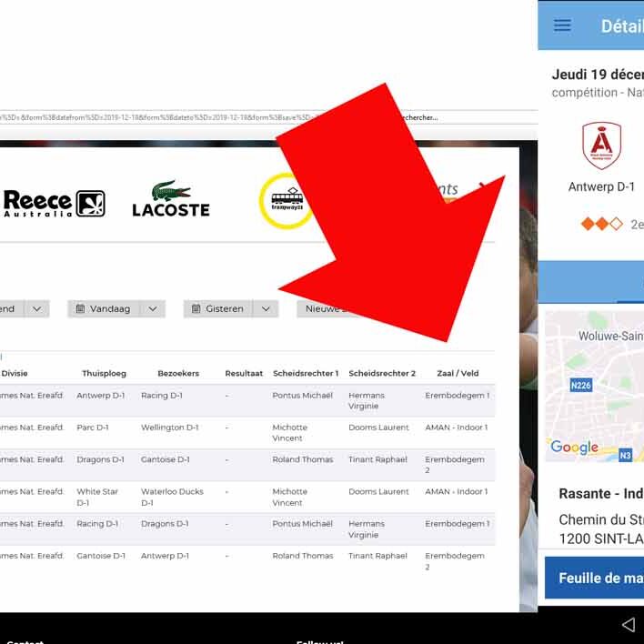Click Dragons D-1 home team in third row

(x=100, y=459)
